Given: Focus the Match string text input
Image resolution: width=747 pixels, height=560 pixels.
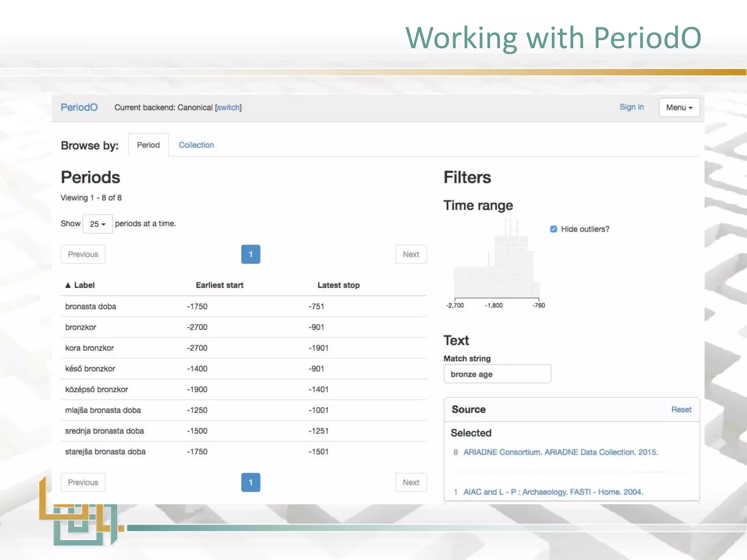Looking at the screenshot, I should [x=497, y=374].
